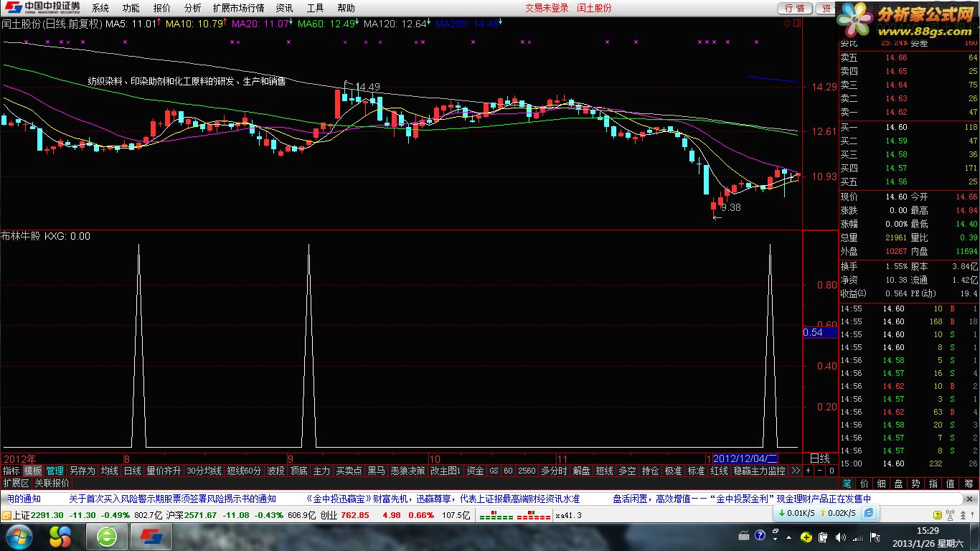Viewport: 980px width, 551px height.
Task: Click the help question mark tray icon
Action: (x=759, y=536)
